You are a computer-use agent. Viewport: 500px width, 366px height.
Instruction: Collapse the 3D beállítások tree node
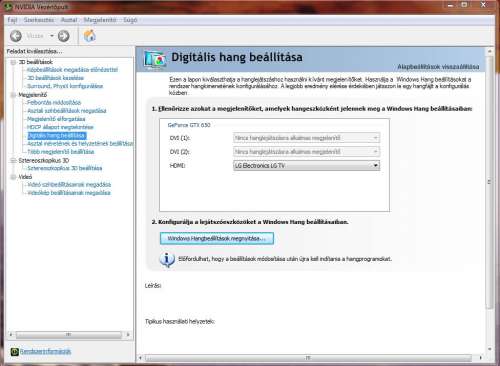[x=13, y=62]
